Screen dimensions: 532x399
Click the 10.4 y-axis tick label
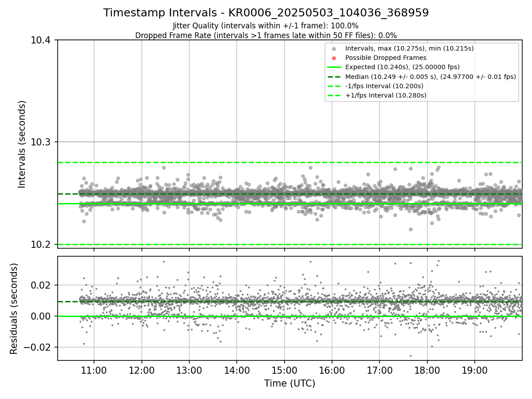[x=42, y=40]
